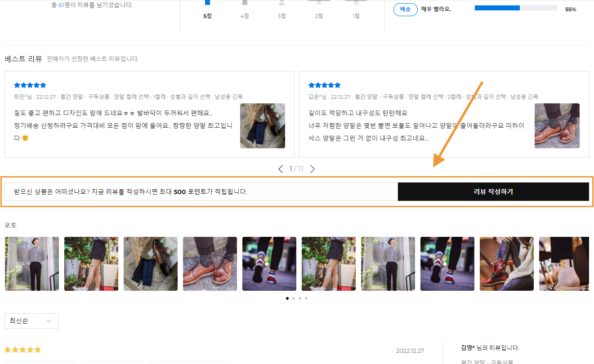The width and height of the screenshot is (594, 364).
Task: Click the 55% delivery progress bar
Action: pos(515,8)
